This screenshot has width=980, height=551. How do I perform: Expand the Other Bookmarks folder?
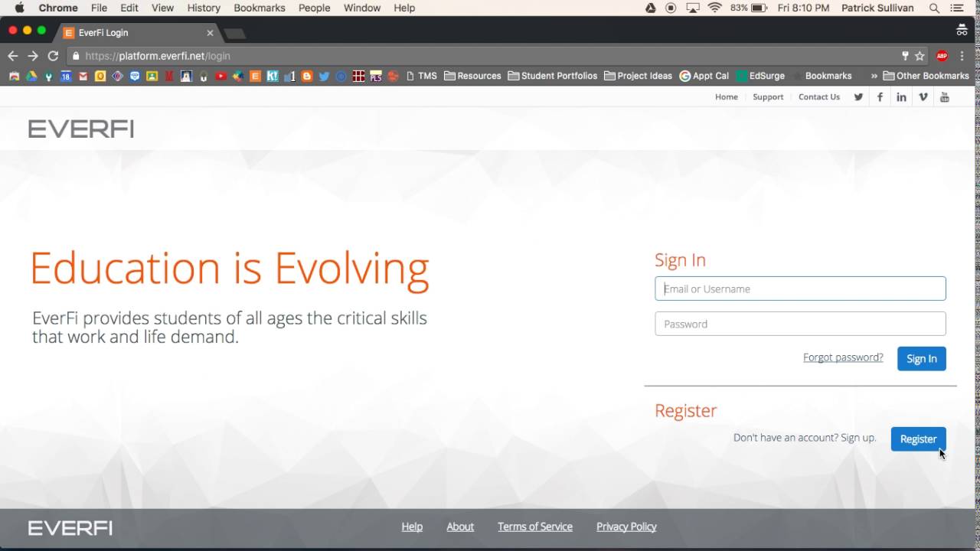[926, 76]
